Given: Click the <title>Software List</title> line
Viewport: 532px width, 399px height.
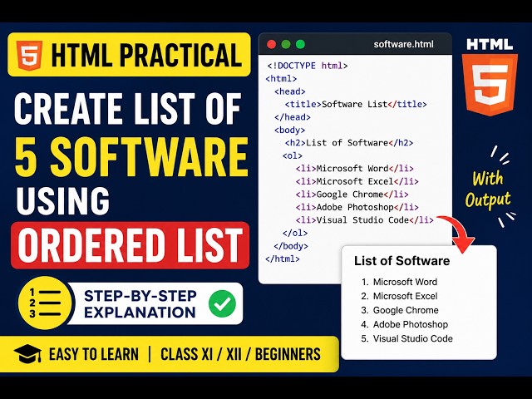Looking at the screenshot, I should point(356,104).
